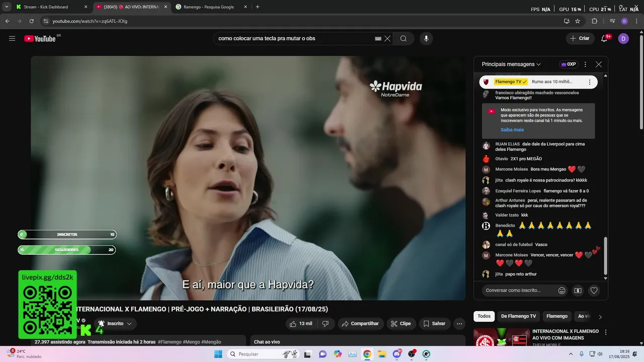Image resolution: width=644 pixels, height=362 pixels.
Task: Open File Explorer from the taskbar
Action: (x=382, y=354)
